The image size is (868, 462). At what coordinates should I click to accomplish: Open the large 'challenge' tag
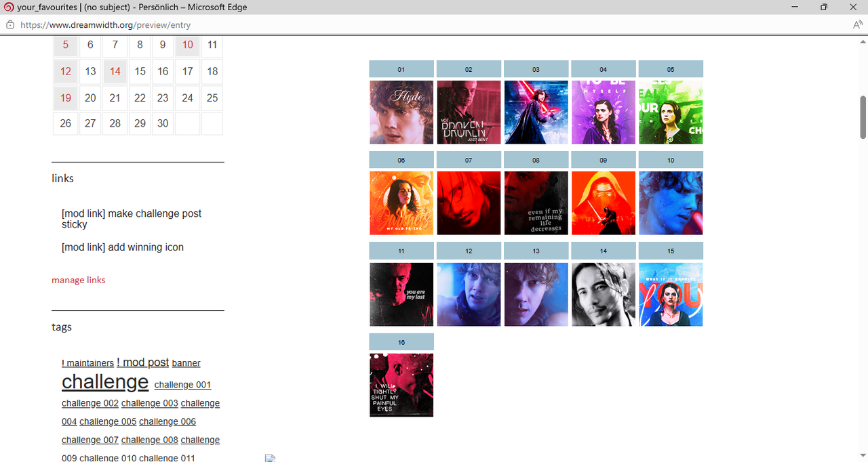105,382
